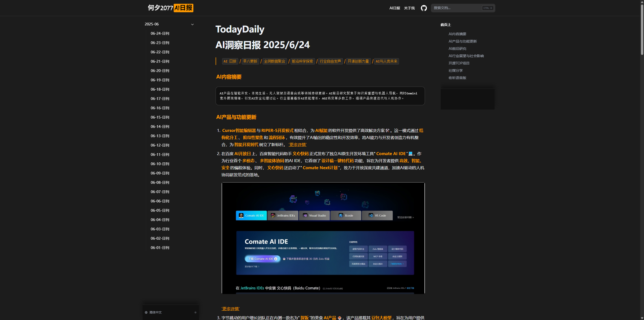Click the Comate AI IDE screenshot image
The width and height of the screenshot is (644, 320).
tap(323, 238)
